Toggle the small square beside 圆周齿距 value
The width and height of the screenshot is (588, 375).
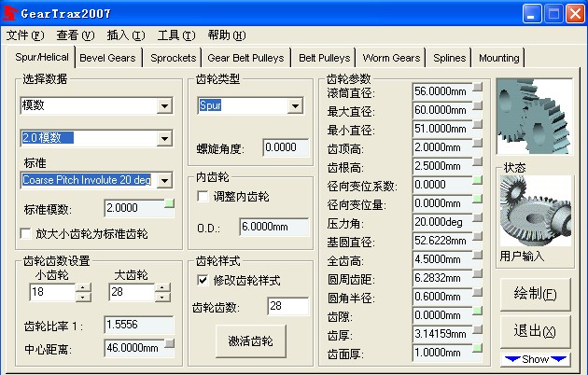click(477, 273)
